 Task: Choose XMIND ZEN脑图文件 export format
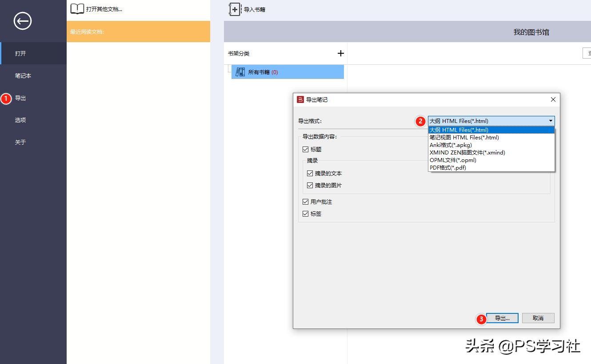coord(467,153)
